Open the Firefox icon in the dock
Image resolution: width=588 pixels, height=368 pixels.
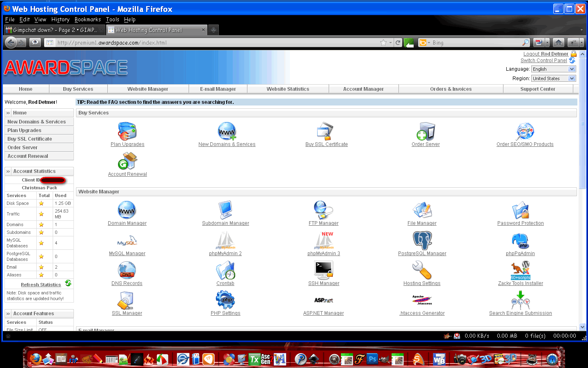pyautogui.click(x=36, y=359)
